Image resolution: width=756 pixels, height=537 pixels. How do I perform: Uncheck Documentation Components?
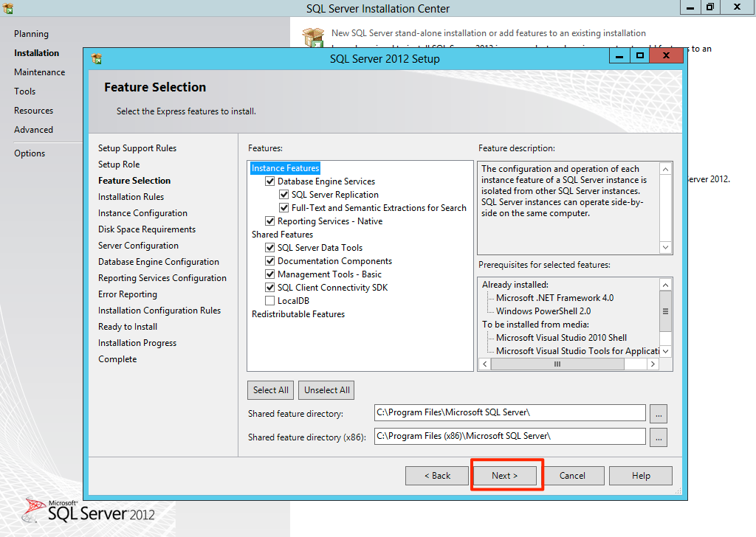pyautogui.click(x=270, y=261)
